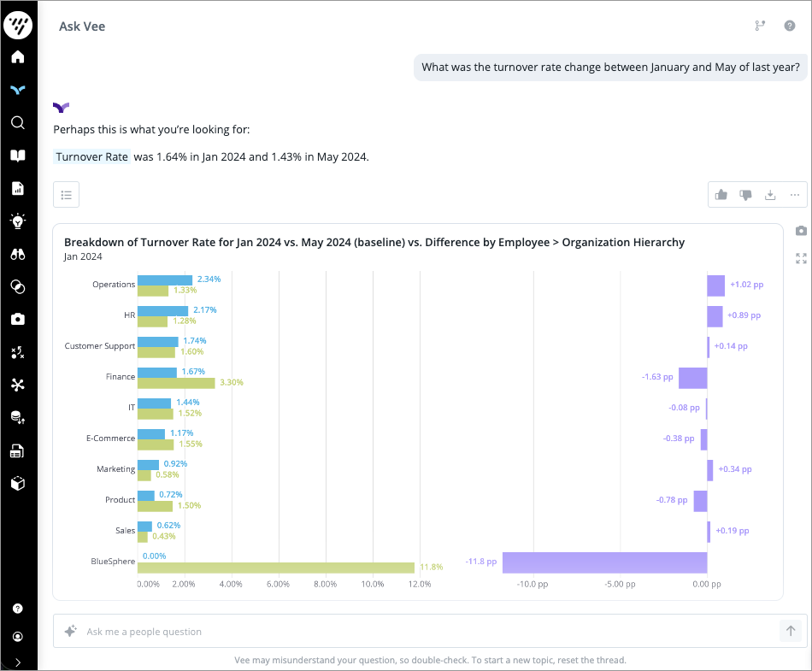Capture chart with camera icon beside chart
This screenshot has width=812, height=671.
pos(801,231)
